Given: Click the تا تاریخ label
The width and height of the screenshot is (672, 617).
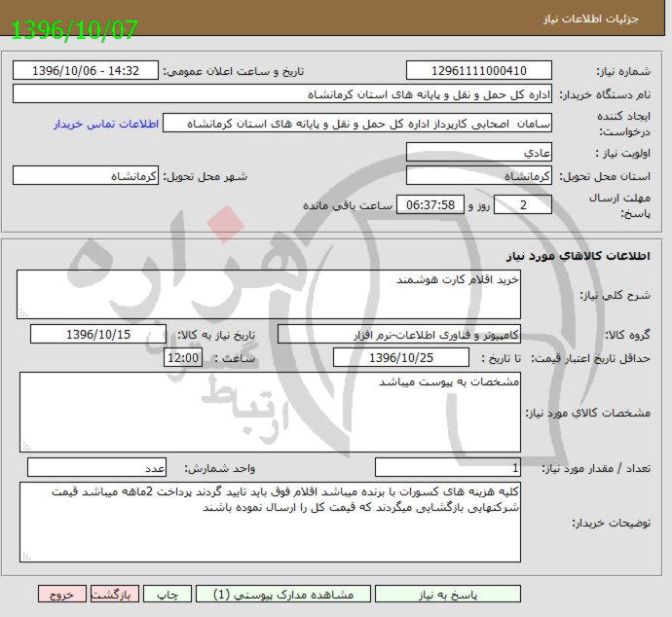Looking at the screenshot, I should point(501,358).
